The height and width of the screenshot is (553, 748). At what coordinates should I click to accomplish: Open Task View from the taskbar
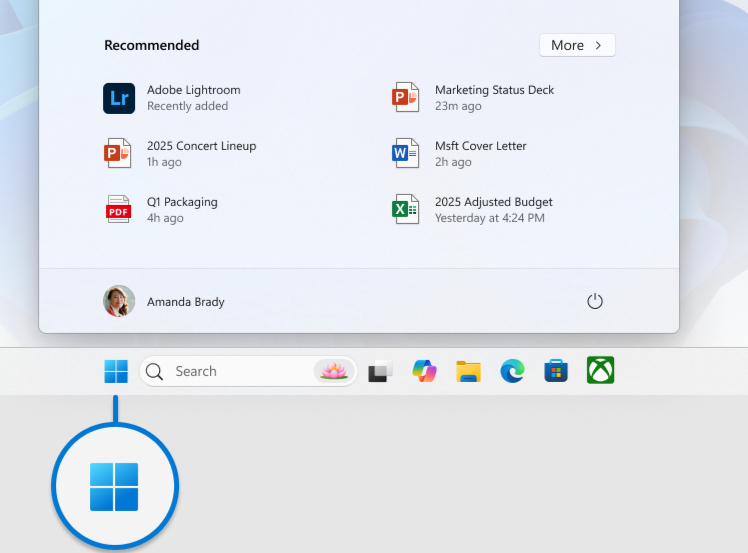click(x=380, y=371)
